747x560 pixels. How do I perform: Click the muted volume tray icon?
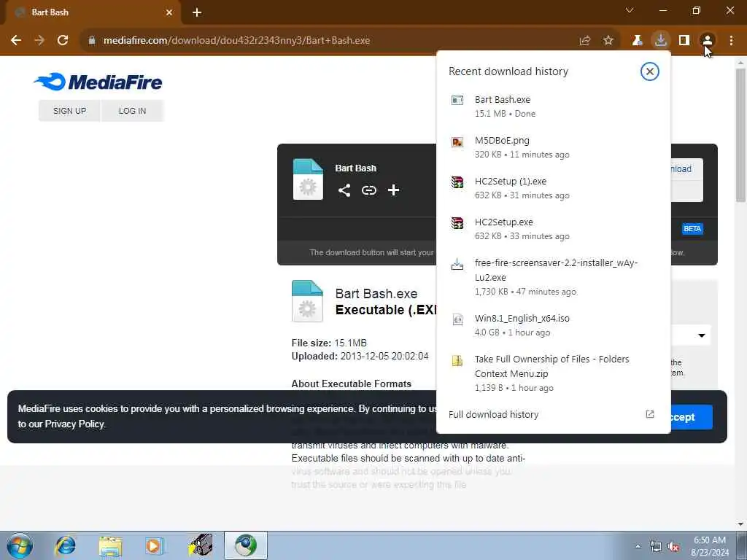click(673, 547)
